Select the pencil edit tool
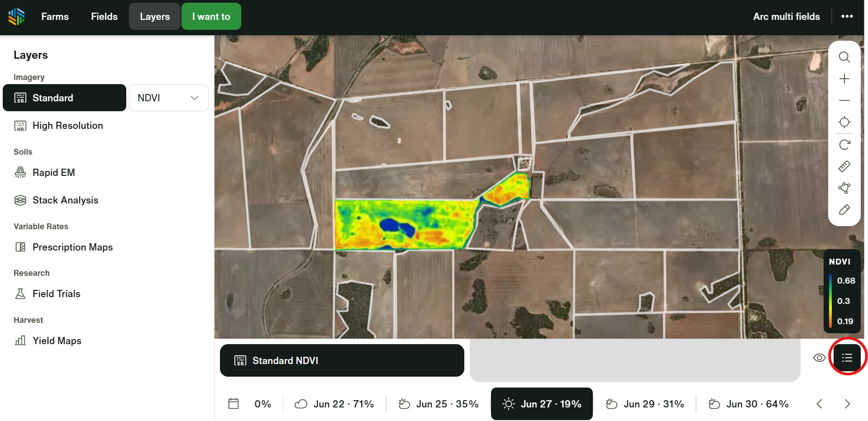The height and width of the screenshot is (421, 868). [844, 210]
